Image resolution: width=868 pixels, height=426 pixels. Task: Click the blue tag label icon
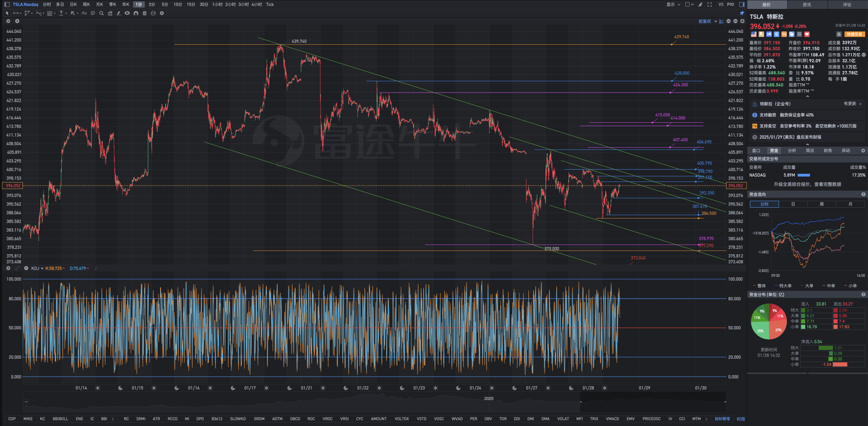792,34
